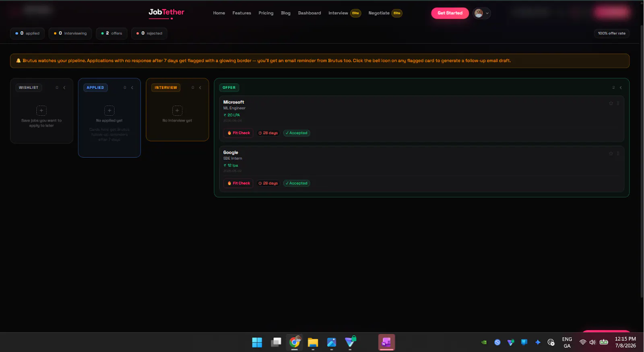Go to the Features page
The image size is (644, 352).
click(242, 13)
